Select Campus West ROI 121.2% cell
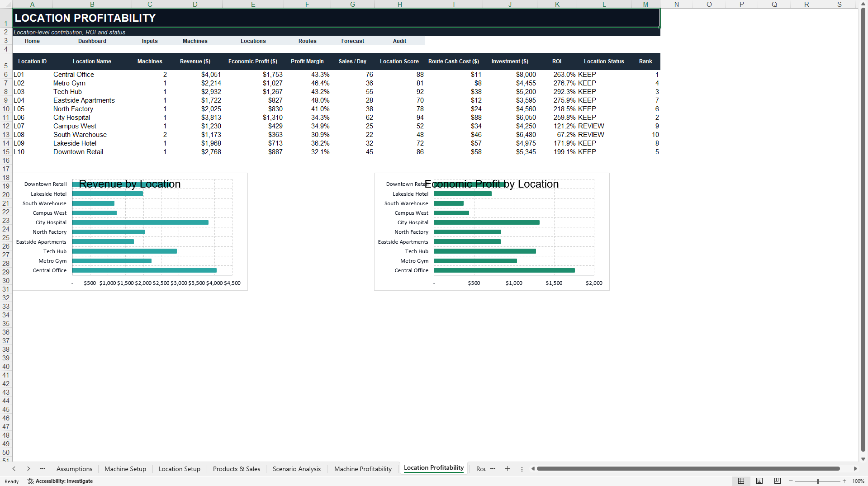868x486 pixels. point(557,126)
